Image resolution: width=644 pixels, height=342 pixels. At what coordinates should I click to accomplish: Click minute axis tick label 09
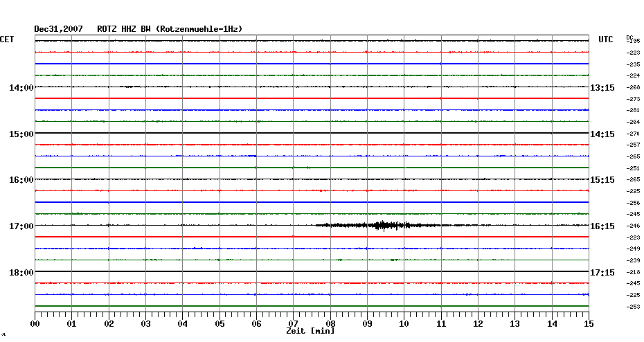pyautogui.click(x=368, y=324)
